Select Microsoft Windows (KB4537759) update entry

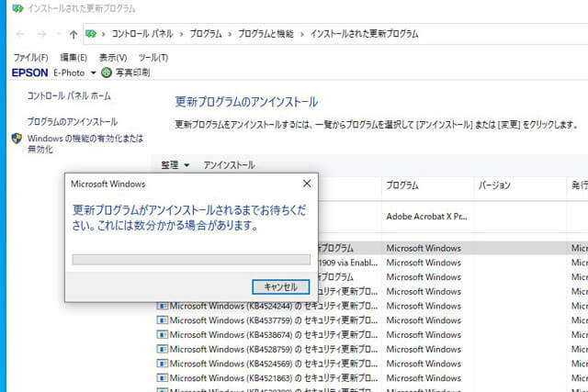pyautogui.click(x=274, y=320)
